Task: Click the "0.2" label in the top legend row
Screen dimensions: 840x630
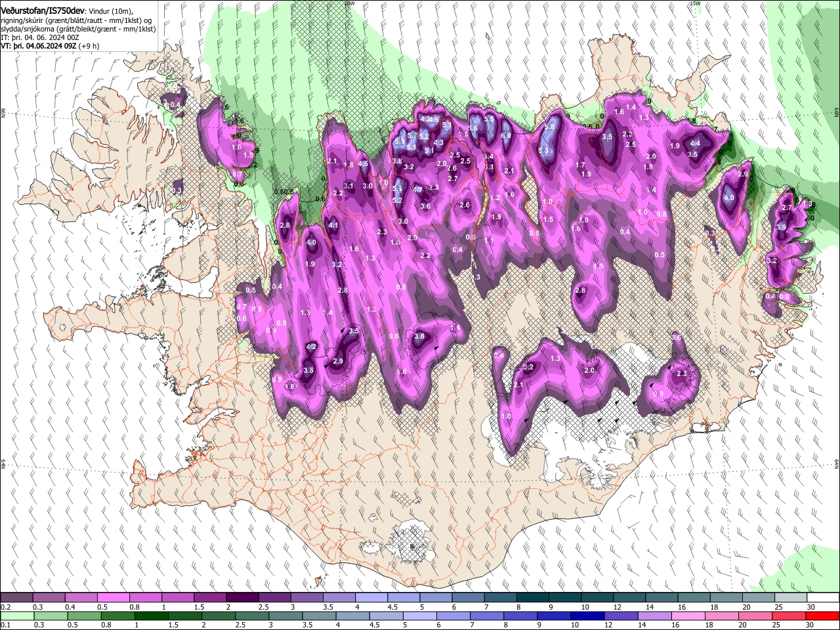Action: pos(6,607)
